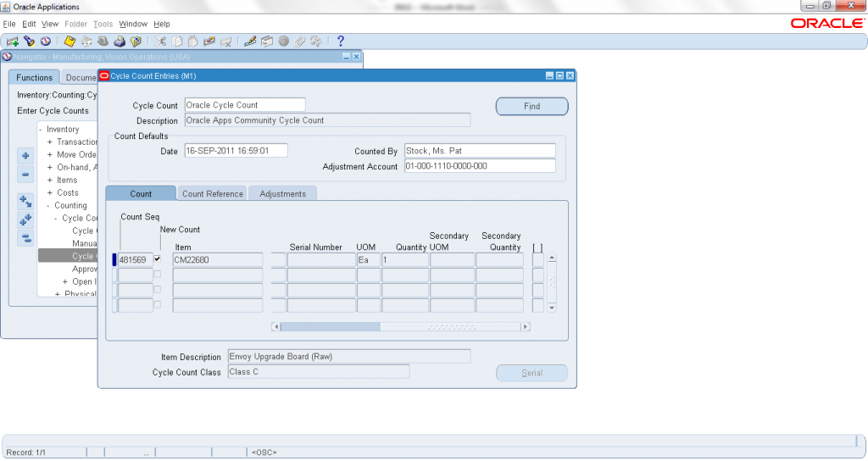Click the Collapse All navigator button
Viewport: 868px width, 461px height.
point(25,238)
